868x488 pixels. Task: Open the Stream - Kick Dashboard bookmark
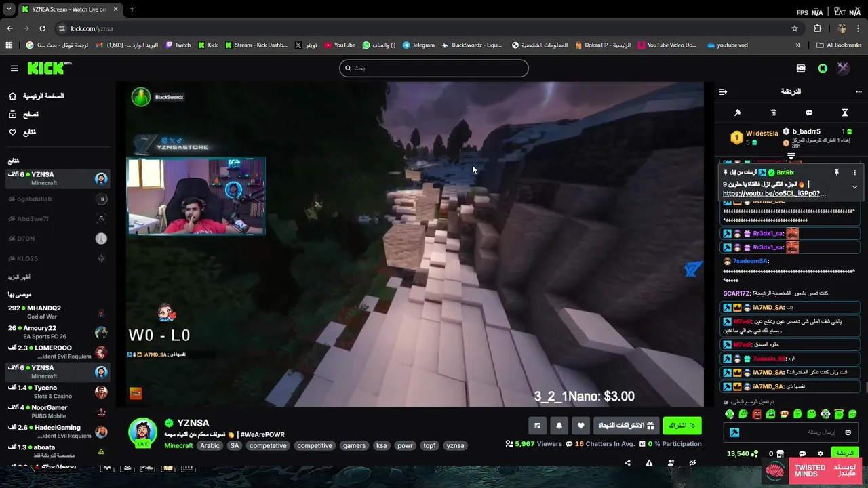pyautogui.click(x=256, y=45)
